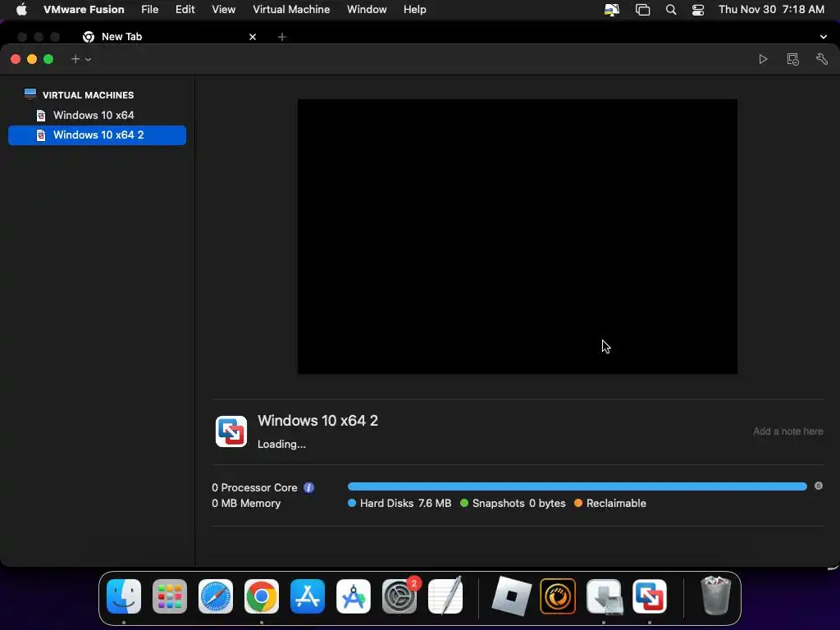Open the File menu
840x630 pixels.
149,9
